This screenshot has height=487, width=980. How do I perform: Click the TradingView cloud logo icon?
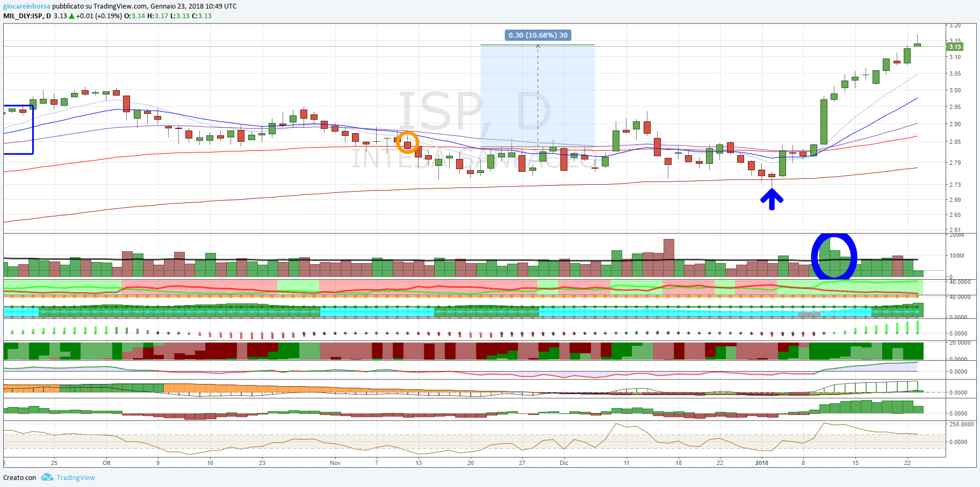[47, 477]
